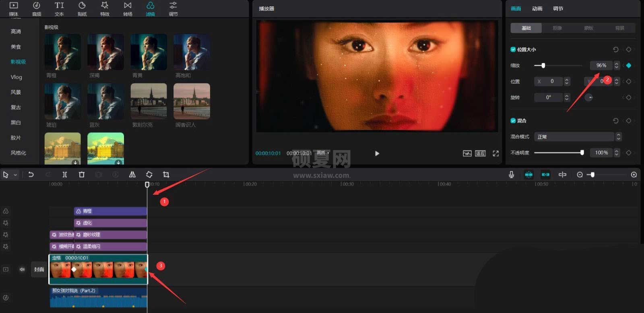Toggle the 缩放 keyframe diamond

click(x=629, y=66)
